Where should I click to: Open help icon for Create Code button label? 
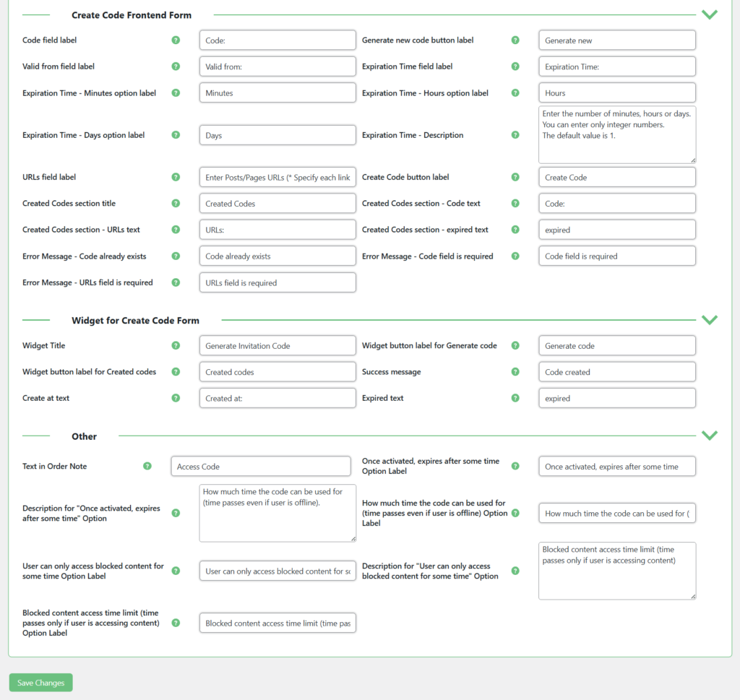click(515, 177)
